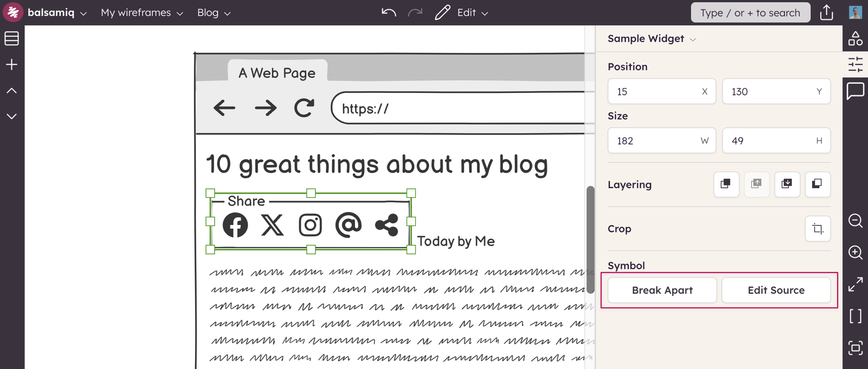This screenshot has width=868, height=369.
Task: Click the share/export icon in top bar
Action: coord(827,13)
